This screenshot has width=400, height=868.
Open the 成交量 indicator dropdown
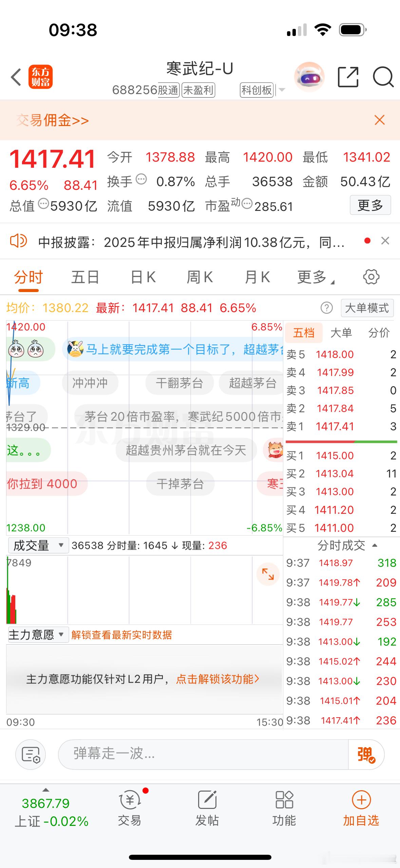point(38,545)
